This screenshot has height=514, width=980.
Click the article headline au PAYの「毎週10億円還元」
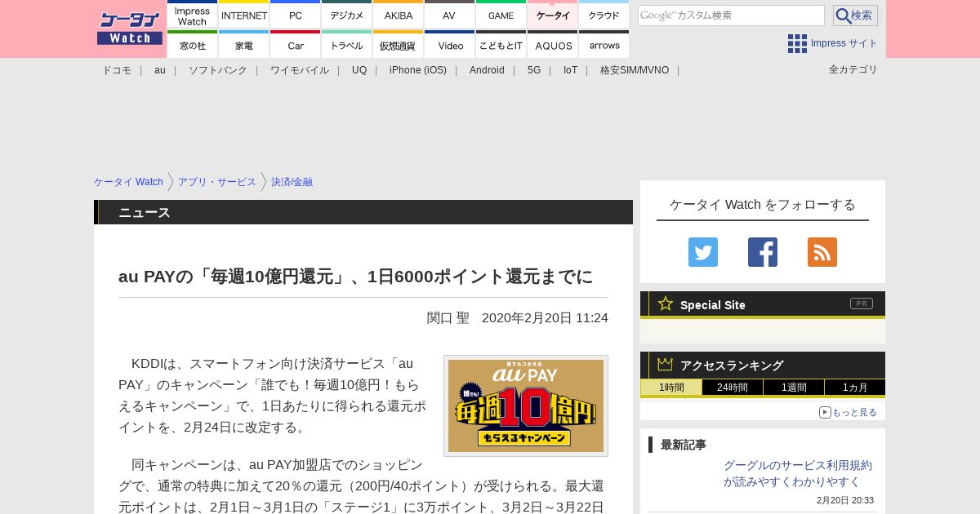click(x=356, y=277)
